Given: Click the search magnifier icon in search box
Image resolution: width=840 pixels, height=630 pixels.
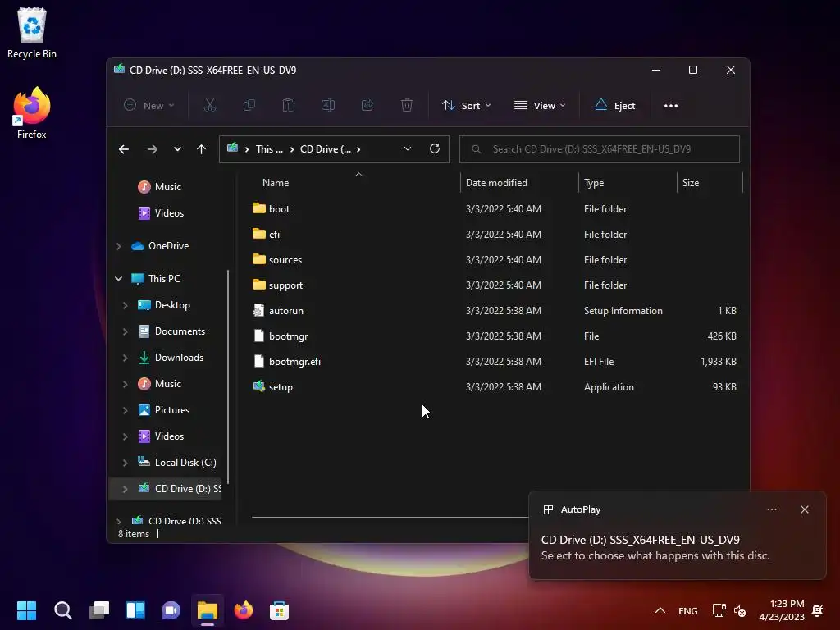Looking at the screenshot, I should pos(477,149).
